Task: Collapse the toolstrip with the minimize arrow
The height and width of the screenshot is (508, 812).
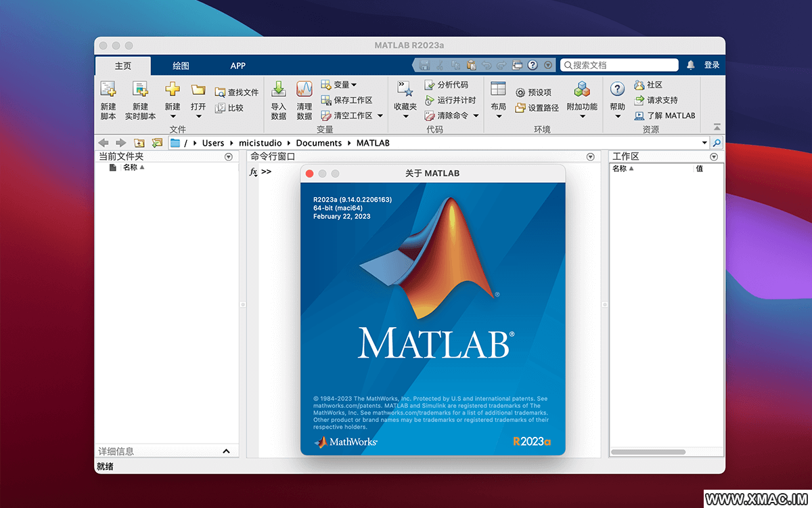Action: (x=717, y=127)
